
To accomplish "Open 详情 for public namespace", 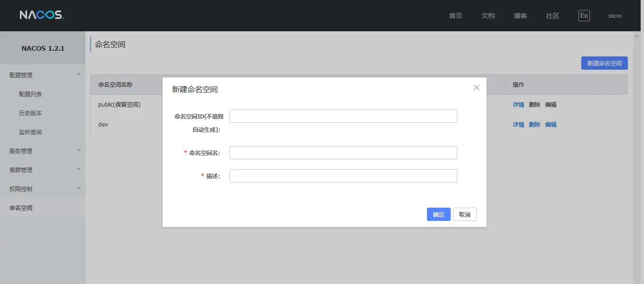I will click(x=518, y=105).
